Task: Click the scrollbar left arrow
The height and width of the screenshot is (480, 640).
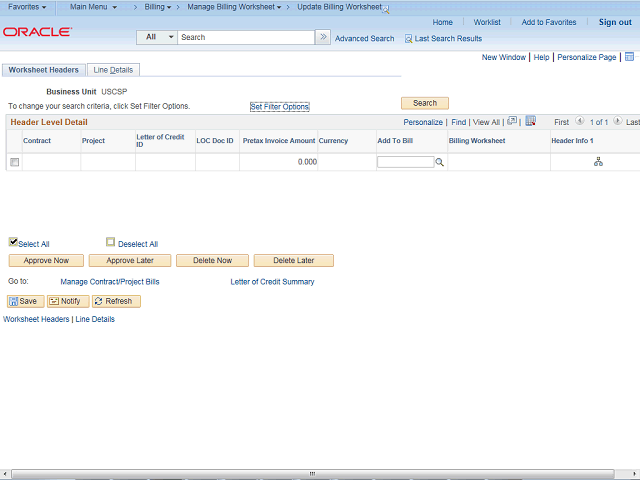Action: [x=4, y=474]
